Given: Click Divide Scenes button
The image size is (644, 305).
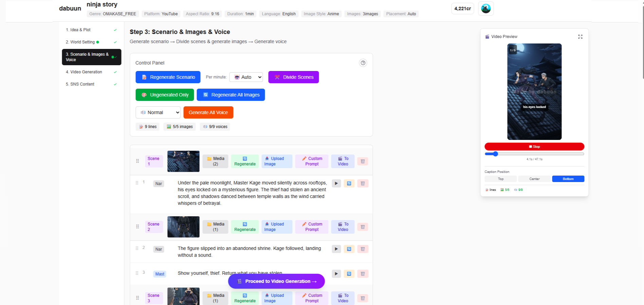Looking at the screenshot, I should coord(294,77).
